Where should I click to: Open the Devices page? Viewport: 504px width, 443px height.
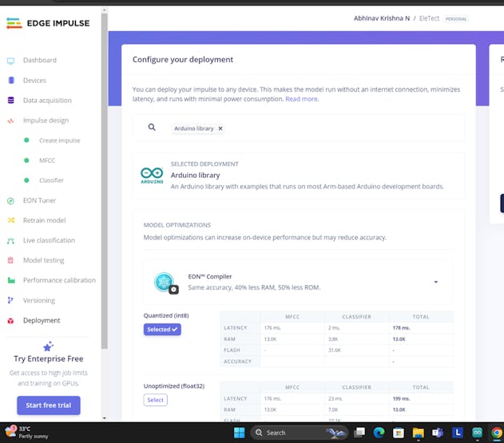click(34, 81)
